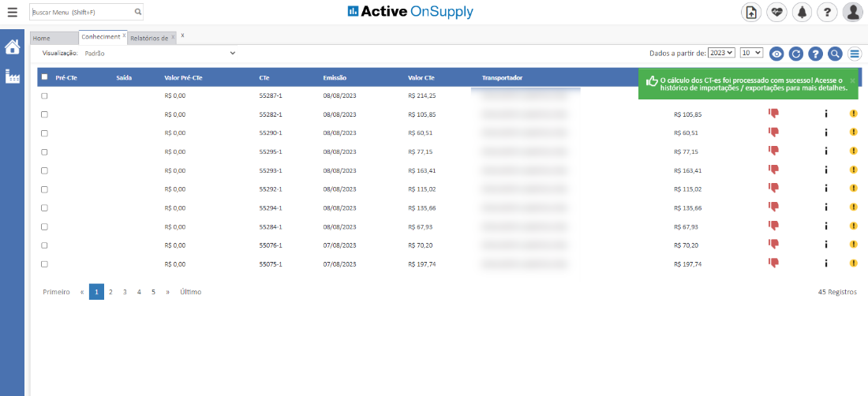Open grid help question icon
868x396 pixels.
[815, 54]
